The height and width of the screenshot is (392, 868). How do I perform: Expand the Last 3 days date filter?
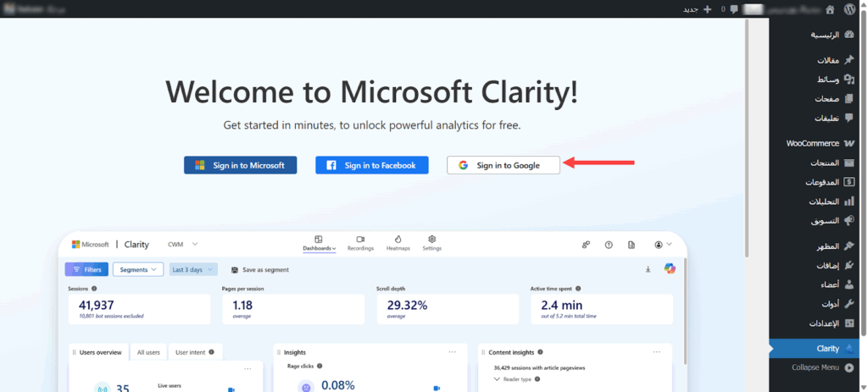click(x=193, y=269)
